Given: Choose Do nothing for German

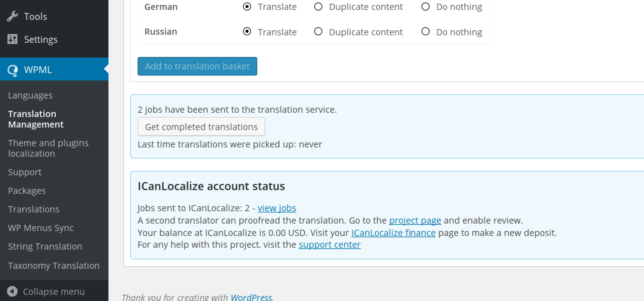Looking at the screenshot, I should pos(426,7).
